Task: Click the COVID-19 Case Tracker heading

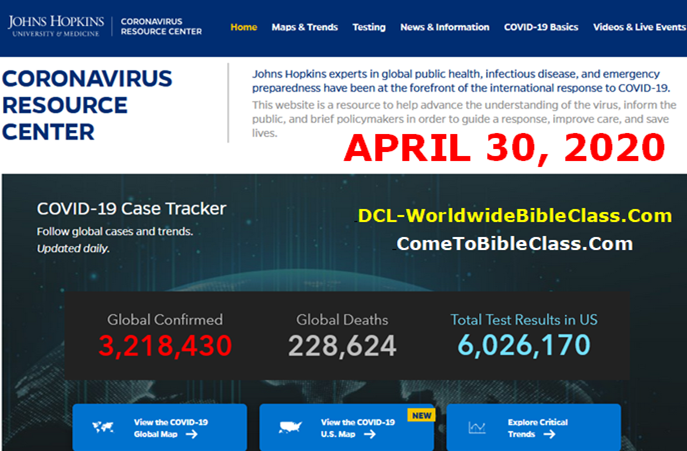Action: (x=131, y=209)
